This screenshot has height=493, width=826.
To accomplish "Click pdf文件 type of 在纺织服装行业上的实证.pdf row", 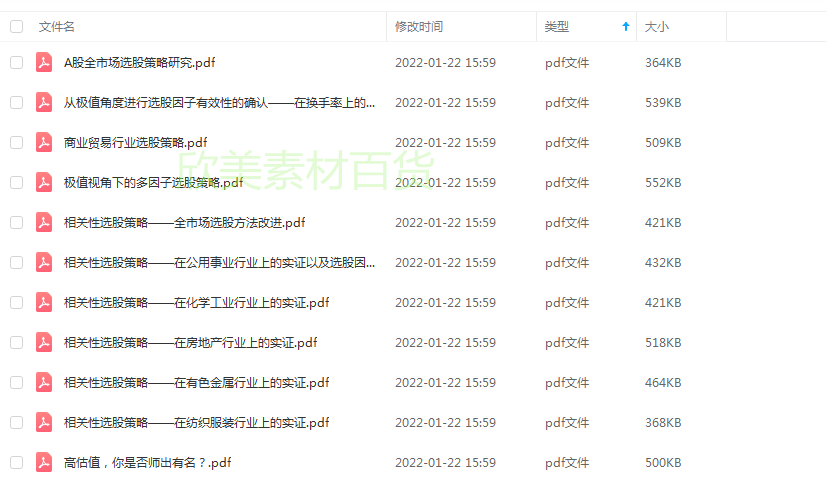I will pyautogui.click(x=567, y=423).
